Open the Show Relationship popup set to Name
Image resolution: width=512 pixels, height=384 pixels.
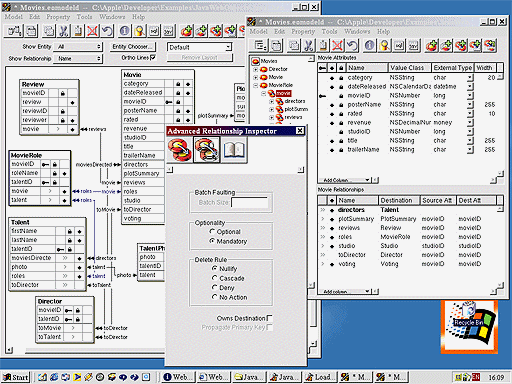point(79,58)
